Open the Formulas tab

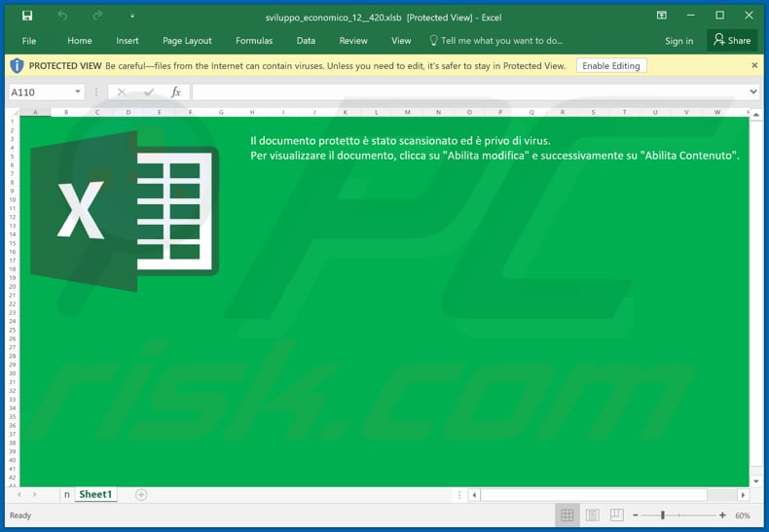[x=253, y=41]
